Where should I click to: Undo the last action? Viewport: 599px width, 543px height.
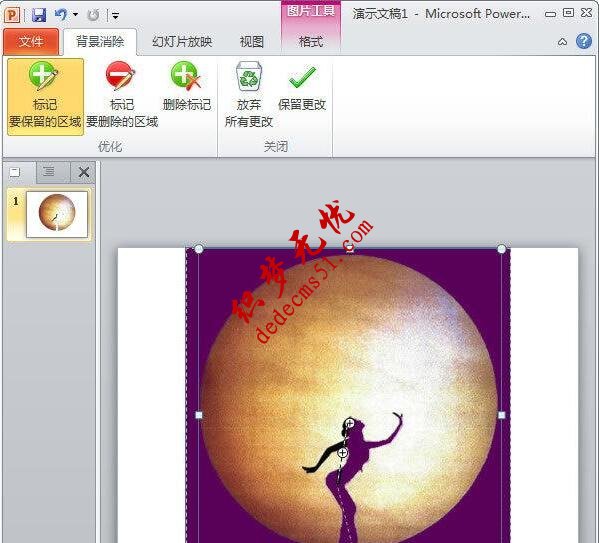[x=61, y=15]
